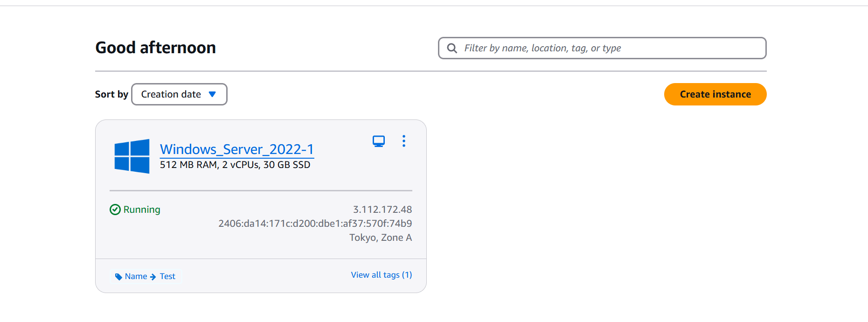
Task: Click the blue tag icon beside Name
Action: click(x=118, y=277)
